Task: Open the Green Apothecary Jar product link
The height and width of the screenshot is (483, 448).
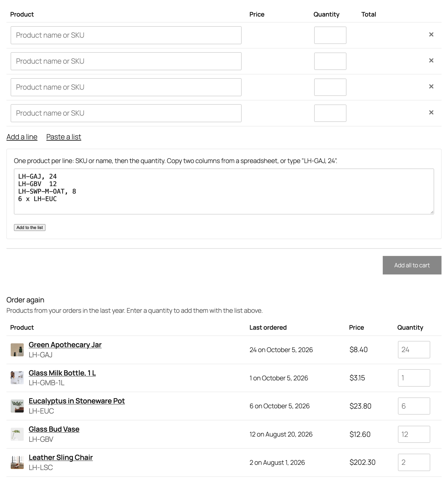Action: 65,345
